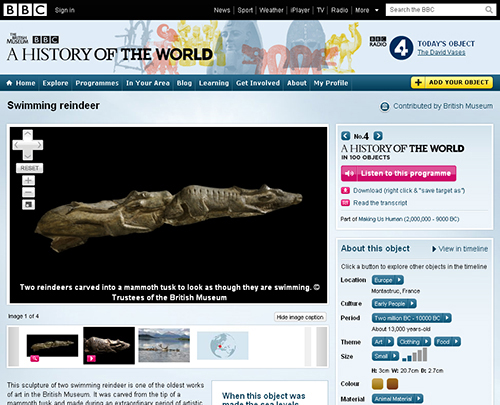
Task: Open full-screen image viewer icon
Action: tap(28, 204)
